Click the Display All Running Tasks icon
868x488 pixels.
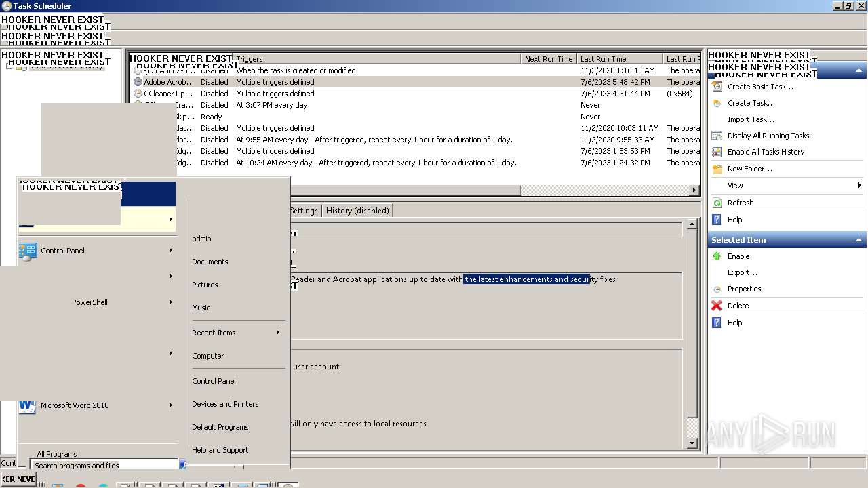click(x=717, y=136)
